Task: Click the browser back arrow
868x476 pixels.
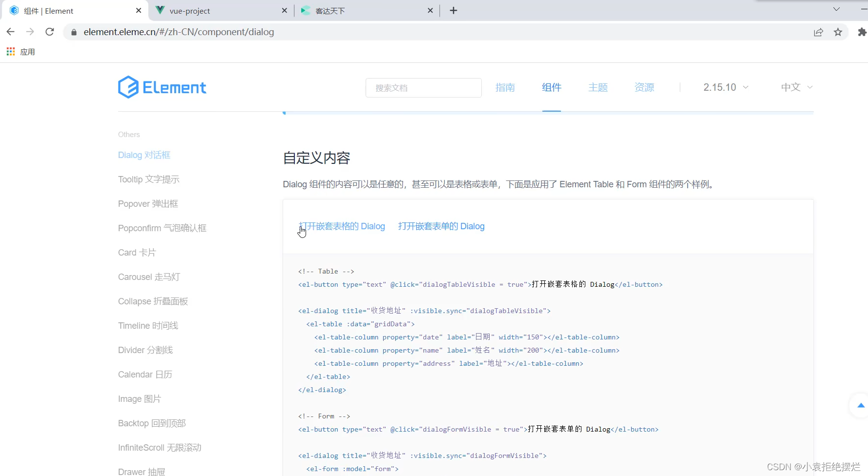Action: pos(10,32)
